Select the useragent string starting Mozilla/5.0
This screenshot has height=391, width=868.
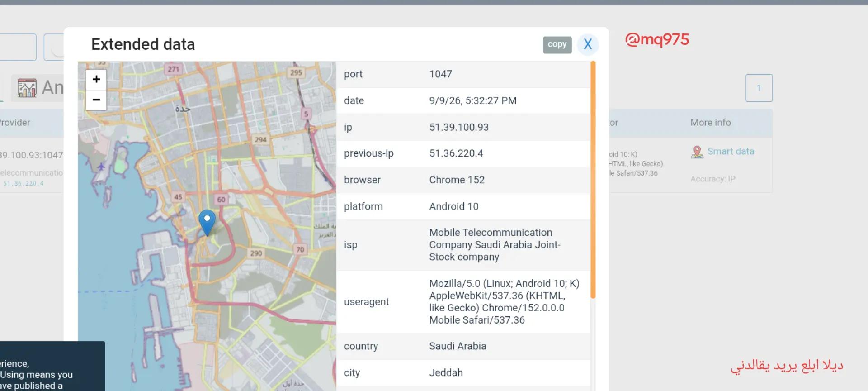[x=505, y=302]
